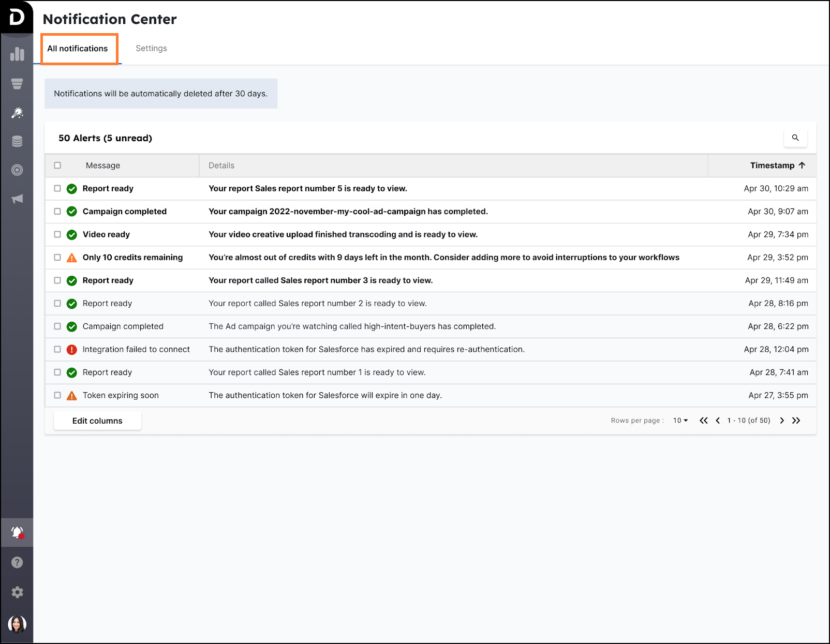This screenshot has width=830, height=644.
Task: Open the funnel icon in sidebar
Action: coord(17,84)
